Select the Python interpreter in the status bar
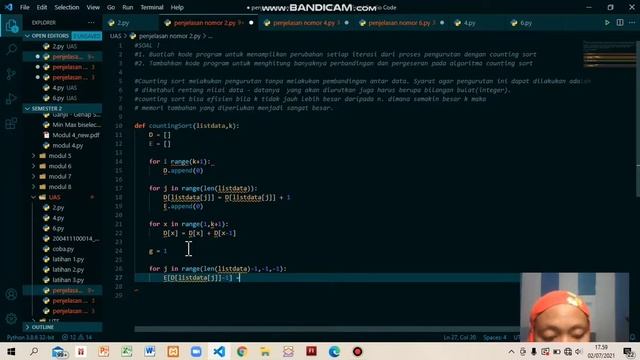Image resolution: width=640 pixels, height=360 pixels. tap(31, 338)
